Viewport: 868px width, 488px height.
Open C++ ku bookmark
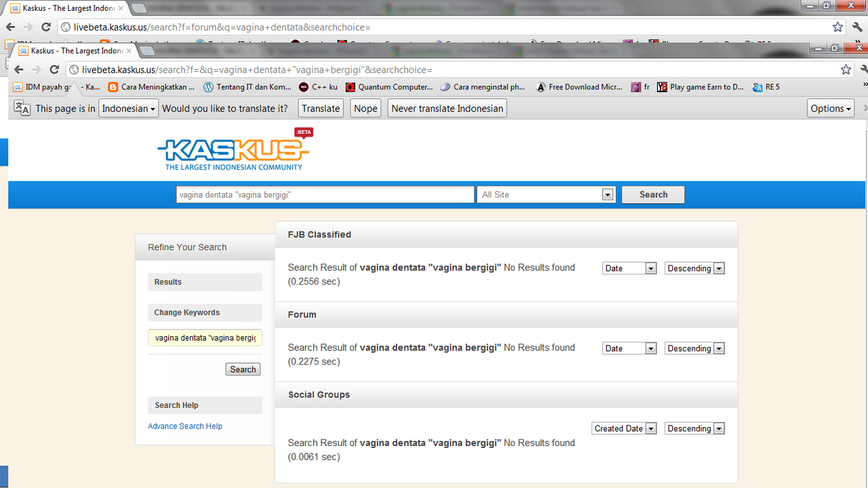(318, 87)
